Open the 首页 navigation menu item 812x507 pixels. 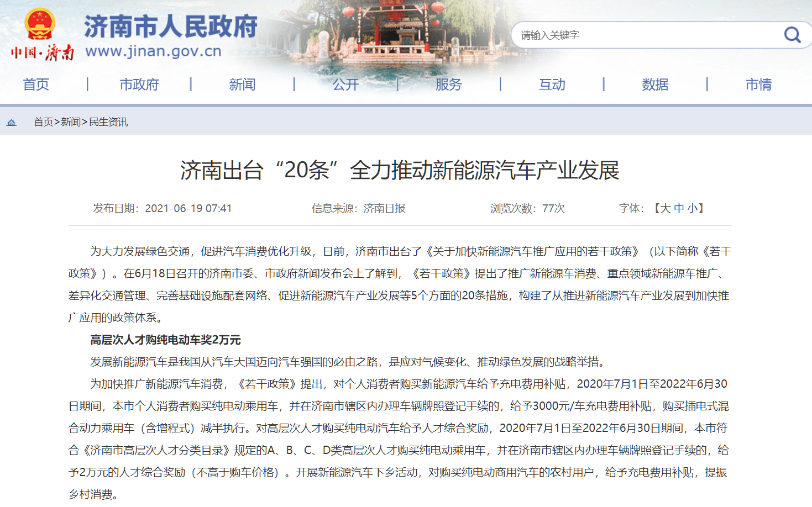(36, 84)
